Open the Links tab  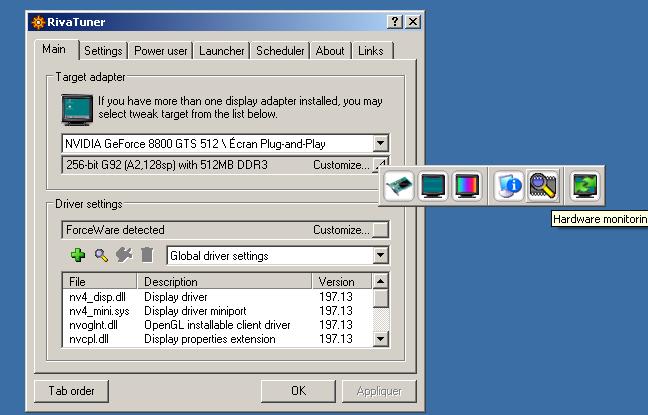click(x=371, y=51)
